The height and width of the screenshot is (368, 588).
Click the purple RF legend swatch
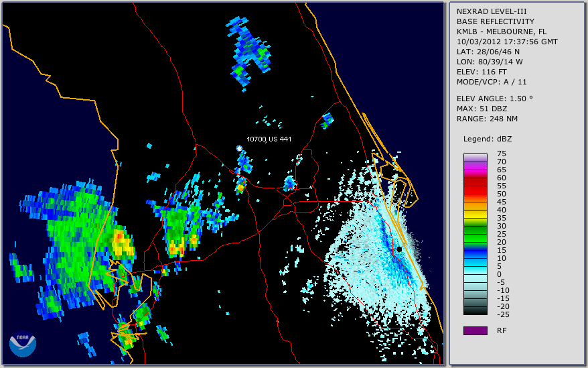point(475,330)
